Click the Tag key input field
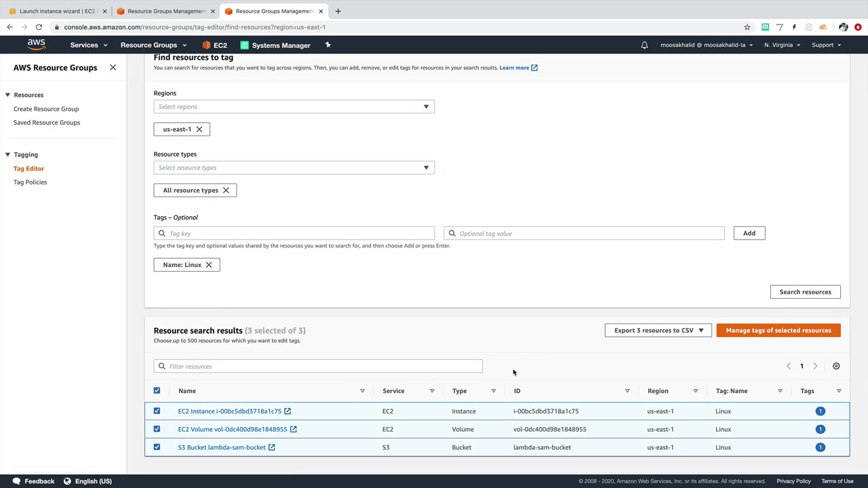Screen dimensions: 868x488 pyautogui.click(x=294, y=233)
